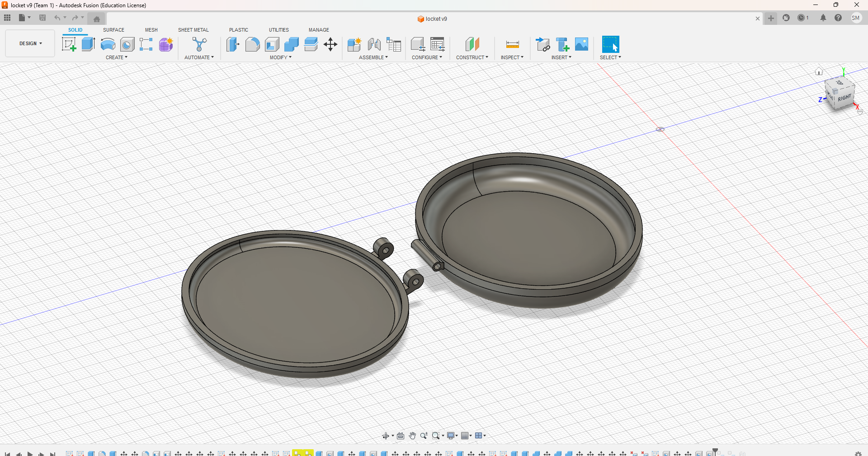Activate the Move/Copy tool
The height and width of the screenshot is (456, 868).
330,44
